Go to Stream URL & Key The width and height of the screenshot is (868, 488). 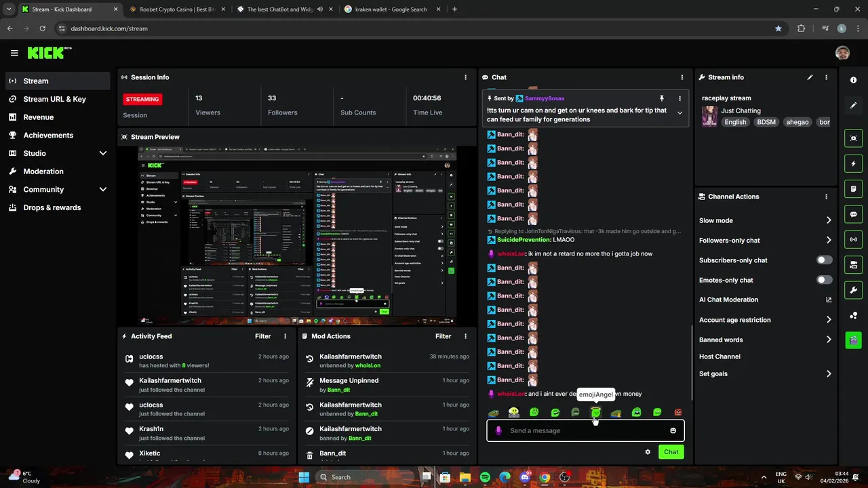(58, 99)
